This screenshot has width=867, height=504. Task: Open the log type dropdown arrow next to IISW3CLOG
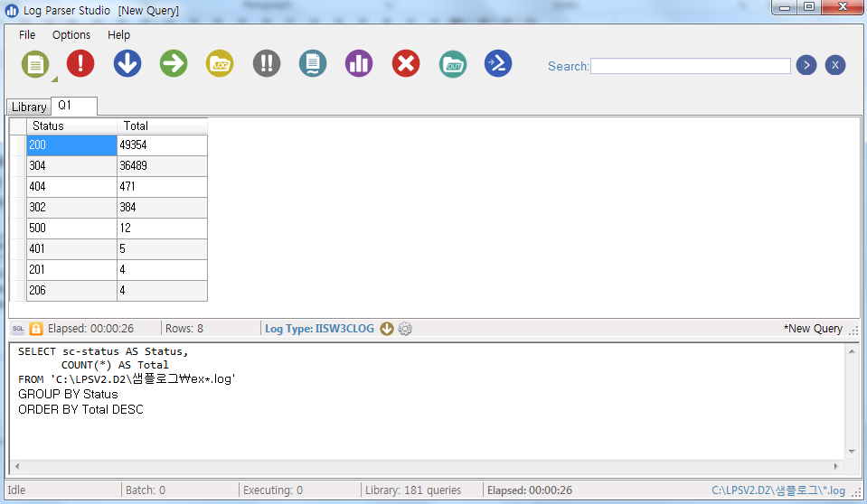(387, 329)
